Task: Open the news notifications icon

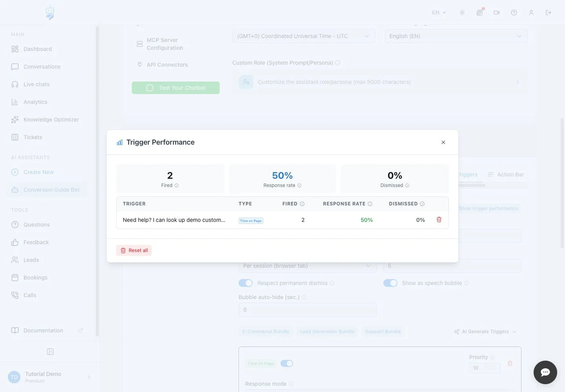Action: click(x=479, y=13)
